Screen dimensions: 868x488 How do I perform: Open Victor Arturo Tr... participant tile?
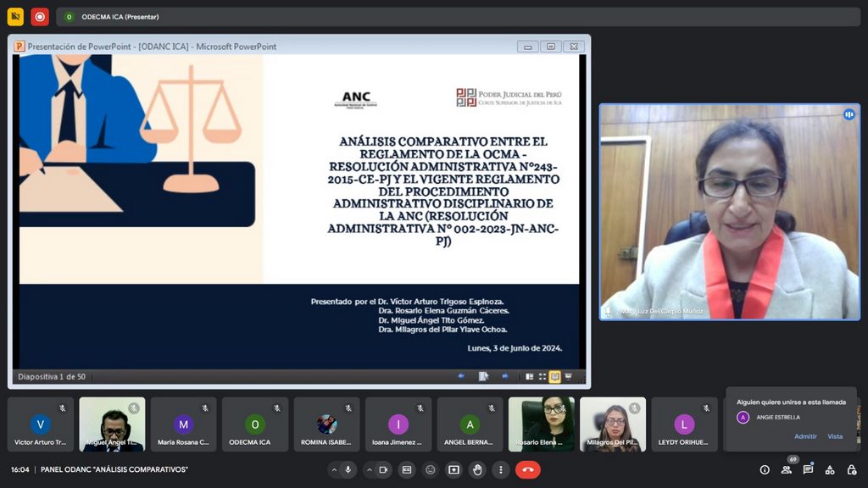41,424
